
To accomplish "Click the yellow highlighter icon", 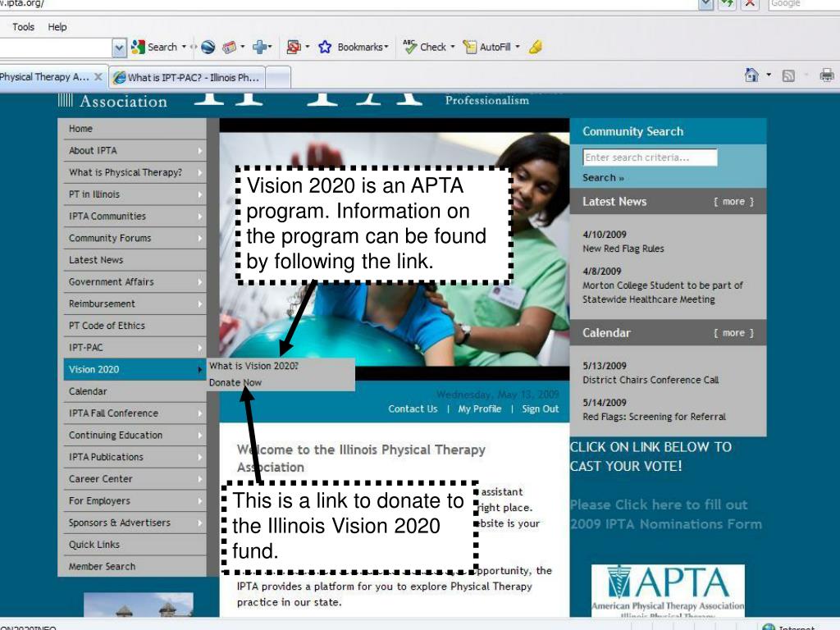I will tap(535, 47).
